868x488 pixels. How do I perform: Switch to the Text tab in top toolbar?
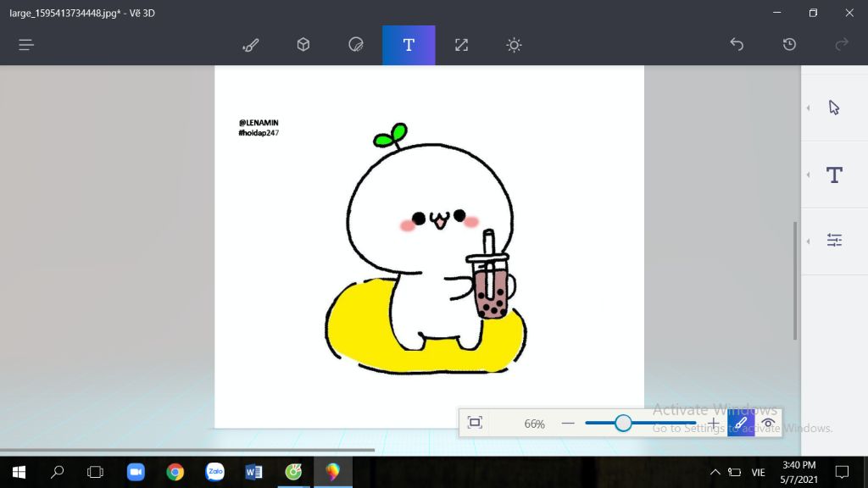click(409, 45)
